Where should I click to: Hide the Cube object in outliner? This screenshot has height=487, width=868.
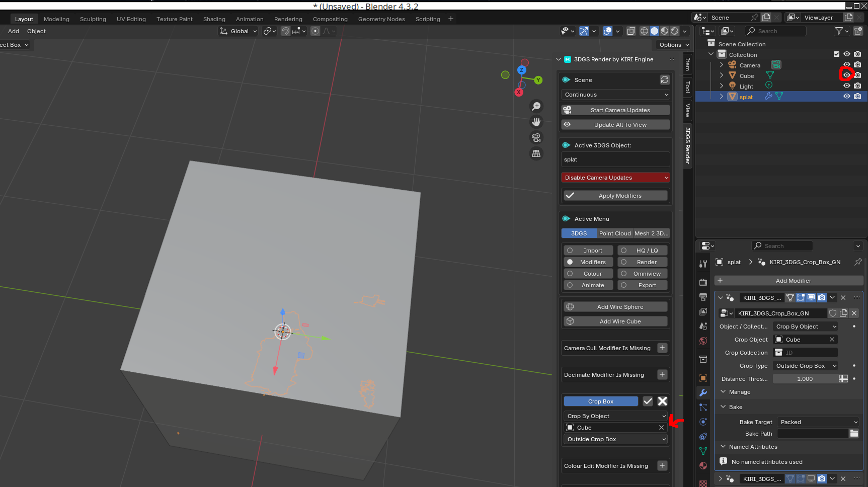click(847, 75)
